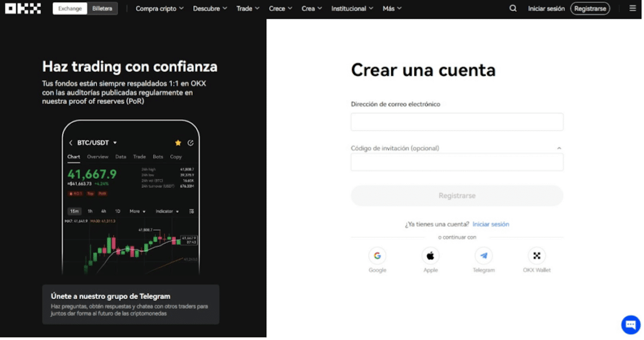Click the Iniciar sesión link
Screen dimensions: 644x340
[x=491, y=224]
